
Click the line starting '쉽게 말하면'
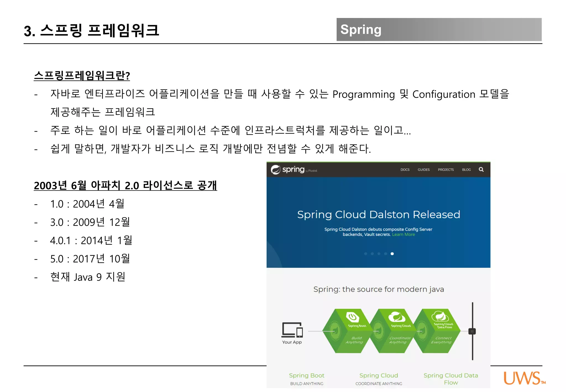[210, 149]
